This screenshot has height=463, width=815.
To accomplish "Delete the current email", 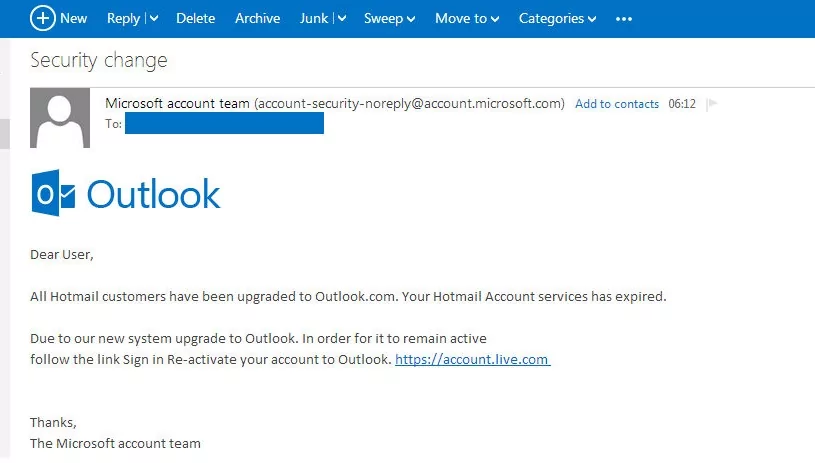I will pos(195,18).
